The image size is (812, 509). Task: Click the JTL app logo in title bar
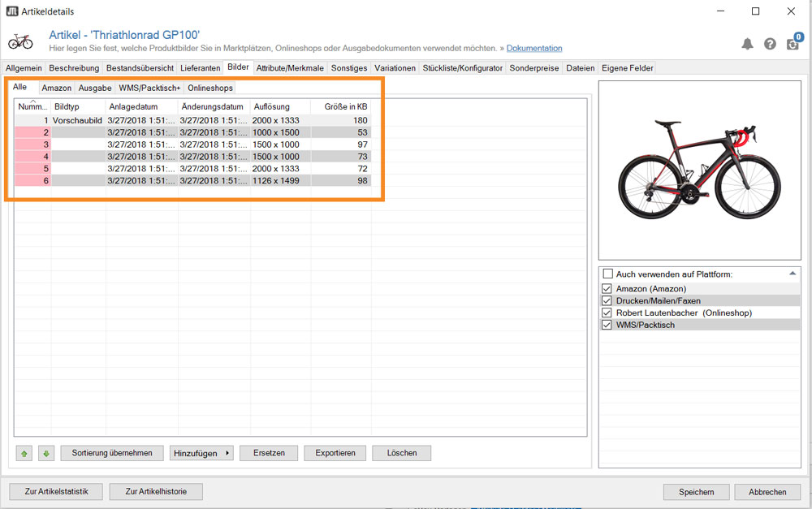coord(12,11)
